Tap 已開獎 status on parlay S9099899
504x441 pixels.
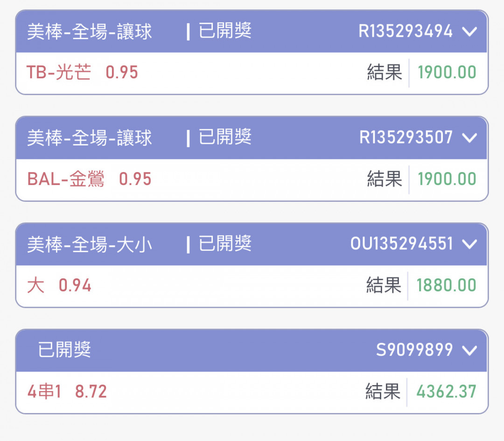click(x=64, y=350)
